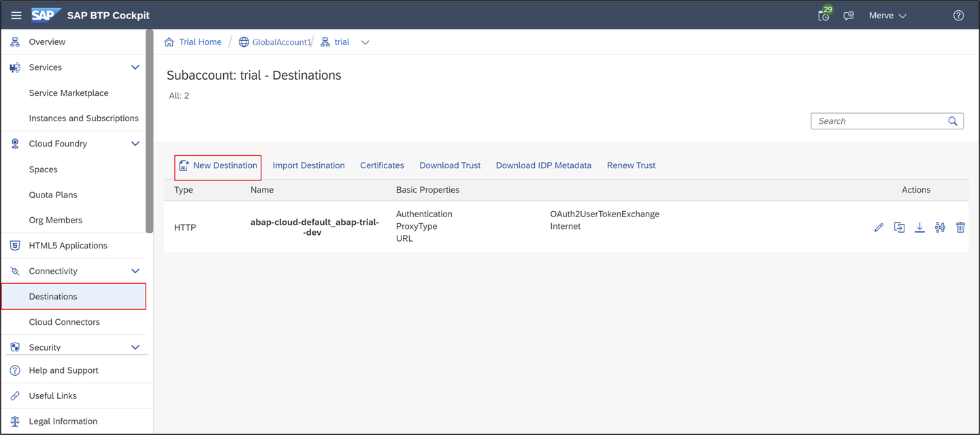The height and width of the screenshot is (435, 980).
Task: Clone the abap-cloud-default destination
Action: point(899,227)
